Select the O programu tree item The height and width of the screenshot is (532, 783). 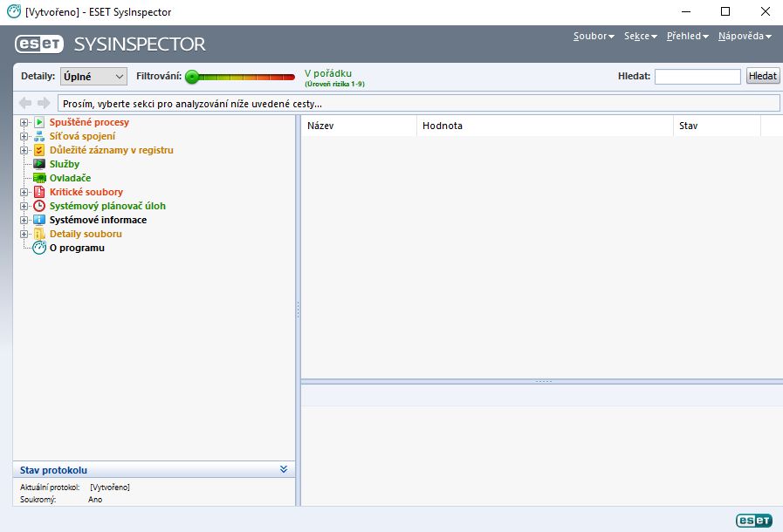[77, 248]
